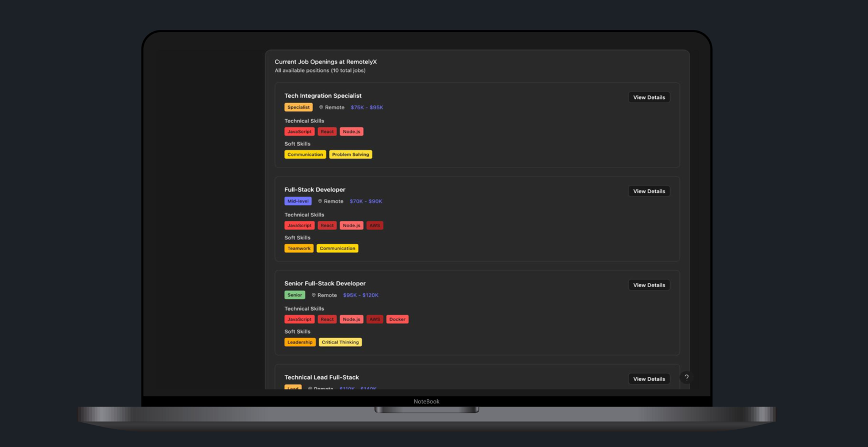Image resolution: width=868 pixels, height=447 pixels.
Task: Click the location pin icon in Full-Stack Developer card
Action: click(320, 201)
